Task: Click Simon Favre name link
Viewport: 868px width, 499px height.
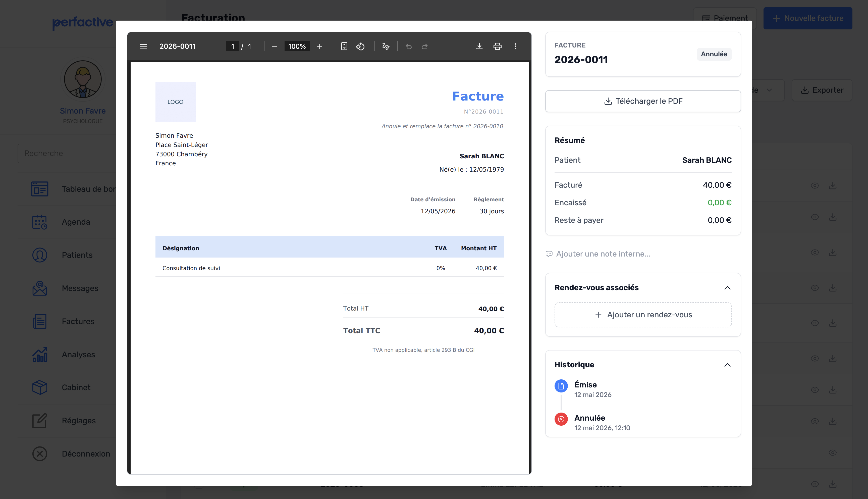Action: click(x=83, y=111)
